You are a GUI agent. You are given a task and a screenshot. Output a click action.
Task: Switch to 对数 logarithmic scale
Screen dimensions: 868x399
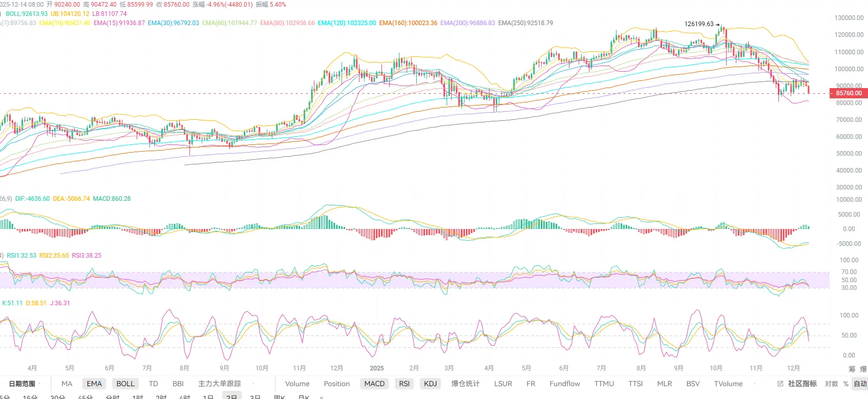(832, 384)
